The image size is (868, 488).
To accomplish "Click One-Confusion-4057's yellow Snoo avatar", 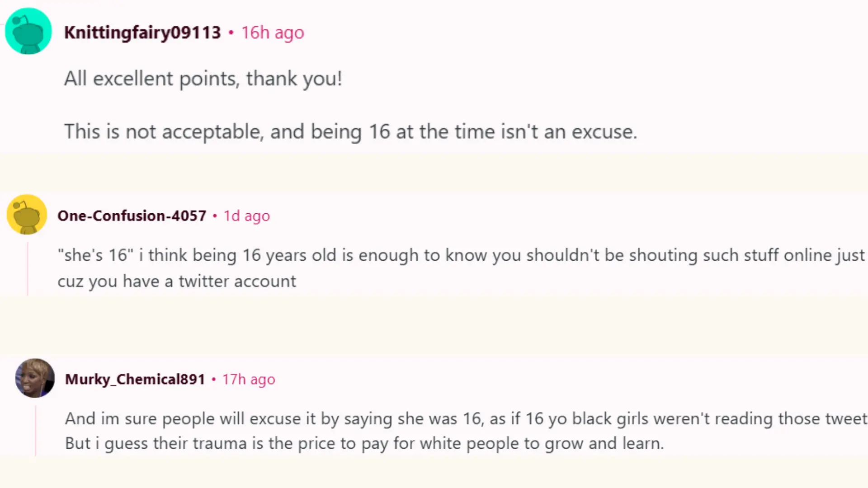I will tap(27, 215).
